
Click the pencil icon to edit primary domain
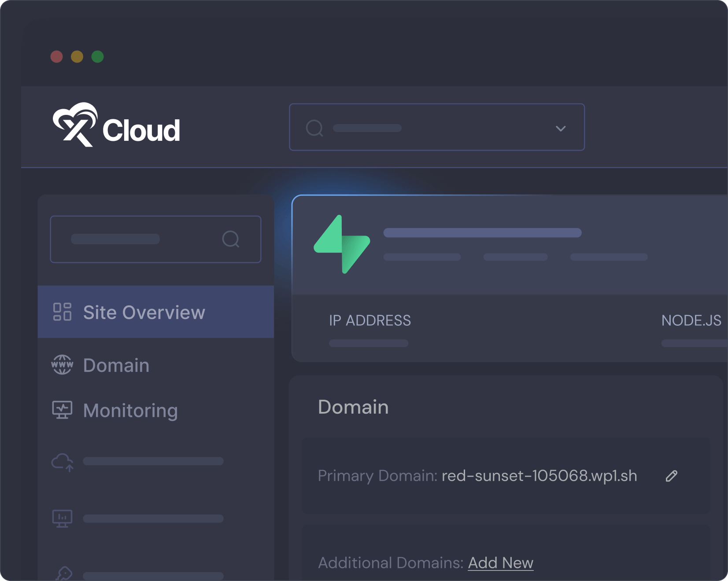click(671, 476)
